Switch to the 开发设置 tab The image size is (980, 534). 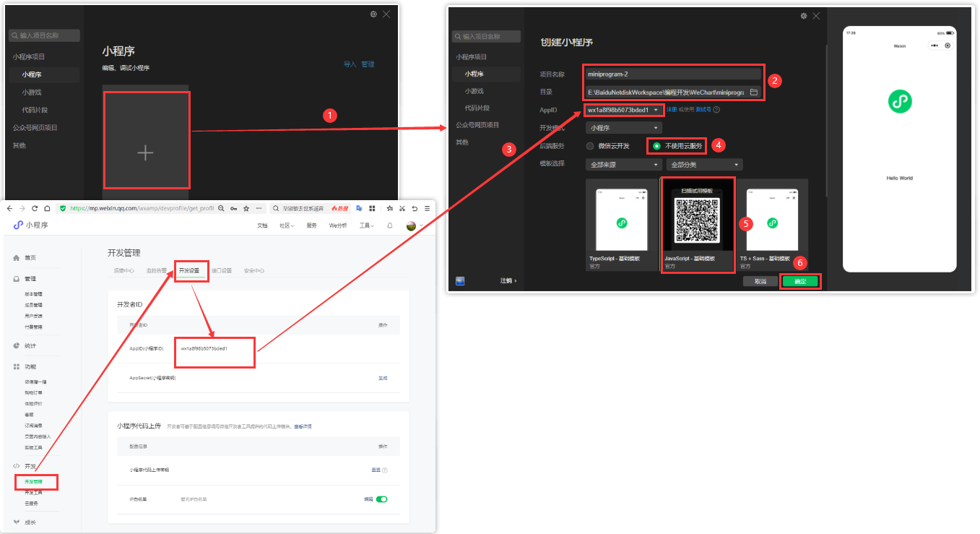(x=189, y=271)
